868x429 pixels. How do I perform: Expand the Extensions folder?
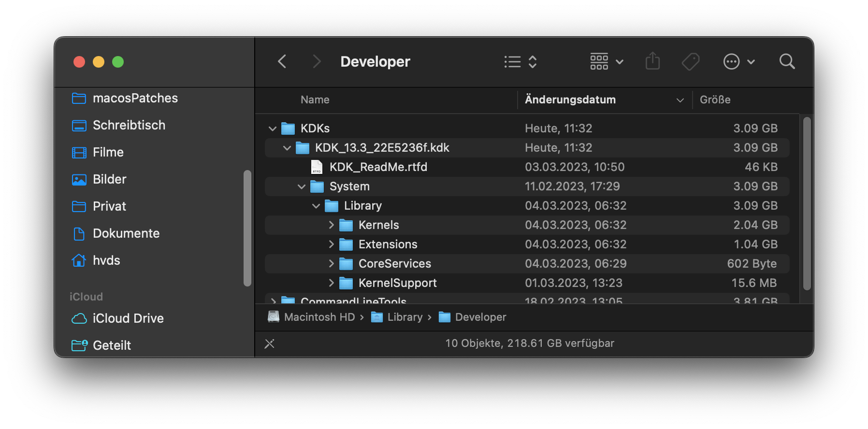[x=331, y=244]
